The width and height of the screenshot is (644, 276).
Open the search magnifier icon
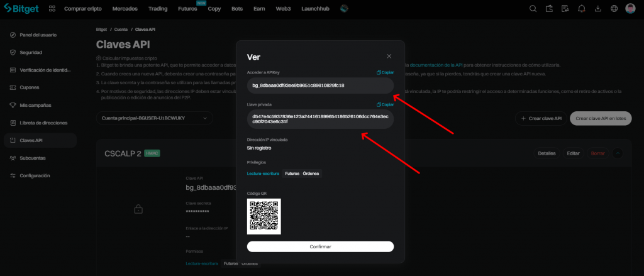(533, 9)
